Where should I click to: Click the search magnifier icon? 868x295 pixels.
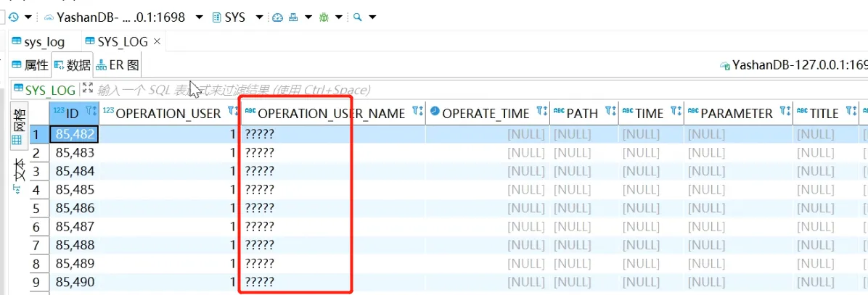357,17
